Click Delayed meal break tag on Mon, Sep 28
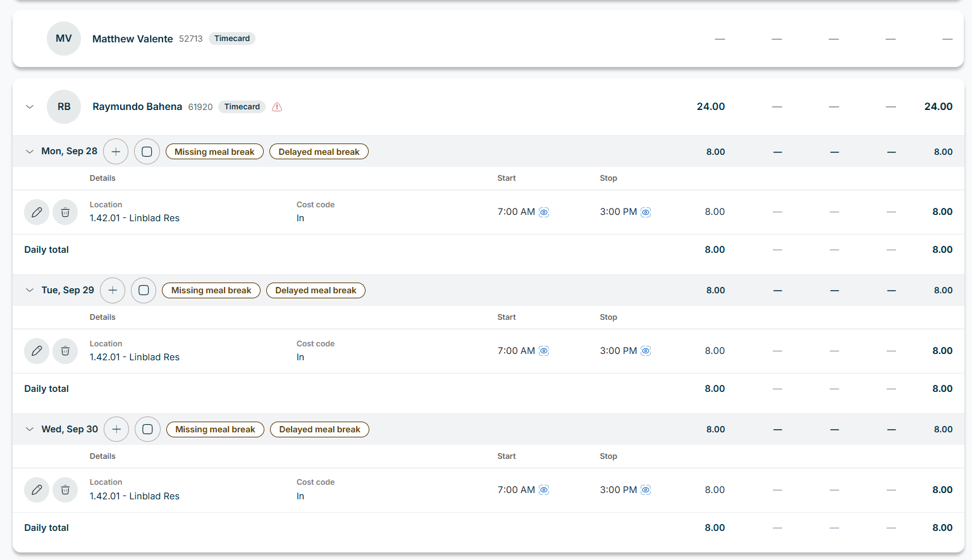 [x=319, y=152]
